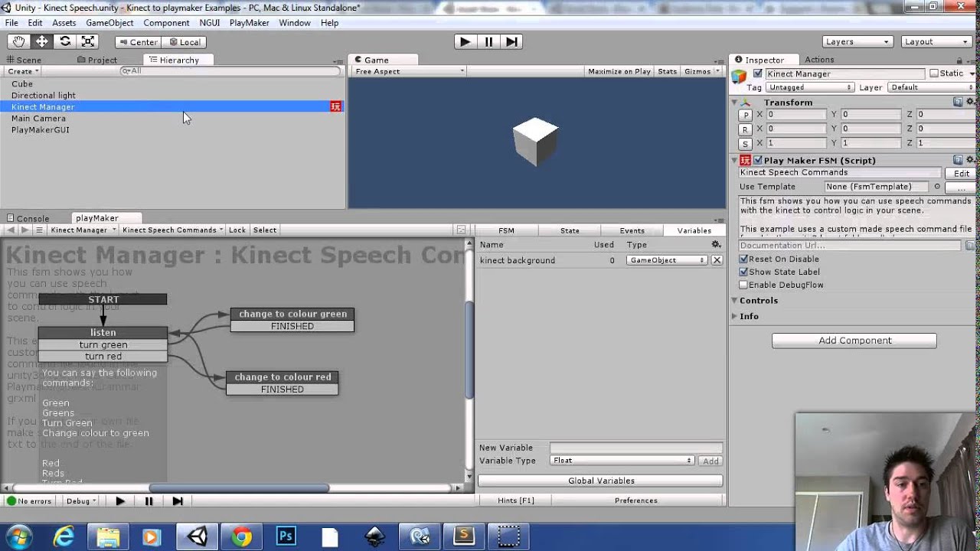Switch to the PlayMaker Events tab
The height and width of the screenshot is (551, 980).
point(632,230)
